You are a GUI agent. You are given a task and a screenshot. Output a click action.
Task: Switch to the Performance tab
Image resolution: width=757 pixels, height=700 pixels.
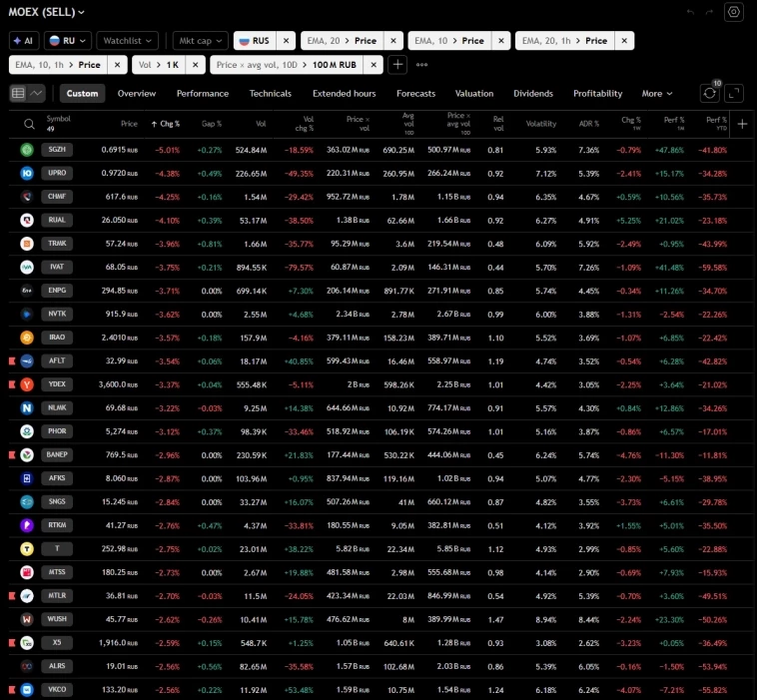coord(203,93)
